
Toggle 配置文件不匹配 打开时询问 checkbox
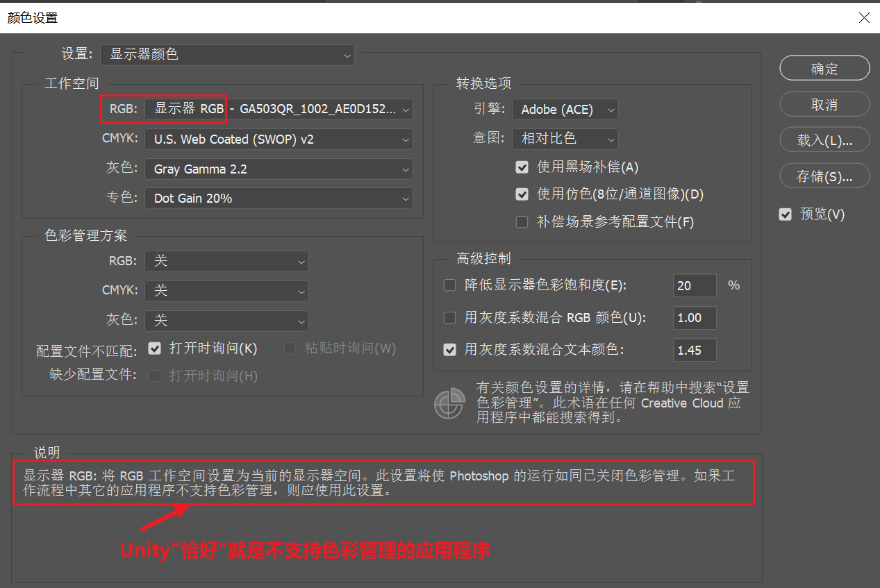coord(155,348)
